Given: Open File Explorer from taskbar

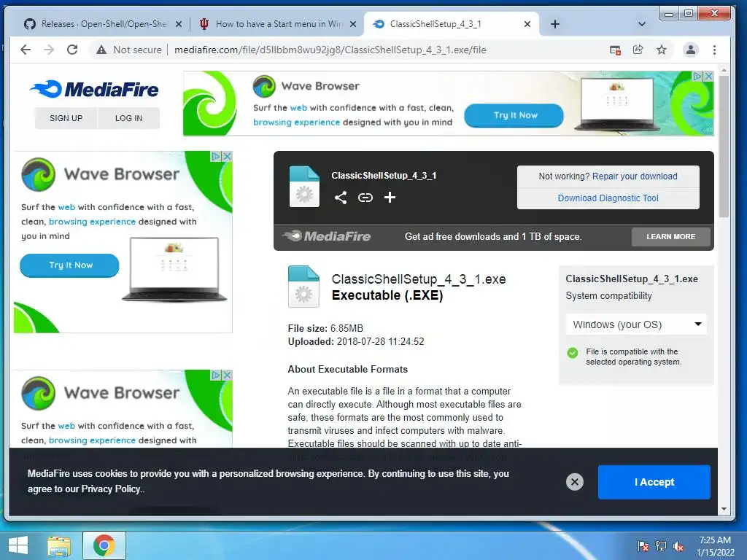Looking at the screenshot, I should coord(59,545).
